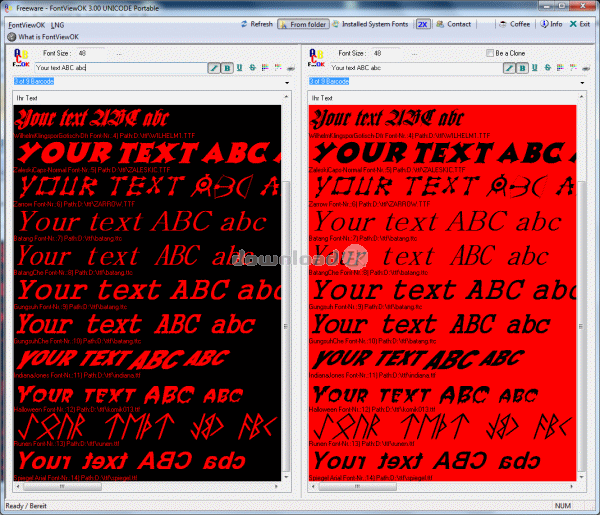Select the Halloween font sample in left pane
This screenshot has height=515, width=600.
[x=130, y=395]
